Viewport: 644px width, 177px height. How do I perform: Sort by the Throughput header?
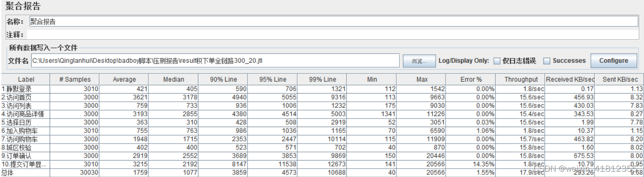coord(521,79)
